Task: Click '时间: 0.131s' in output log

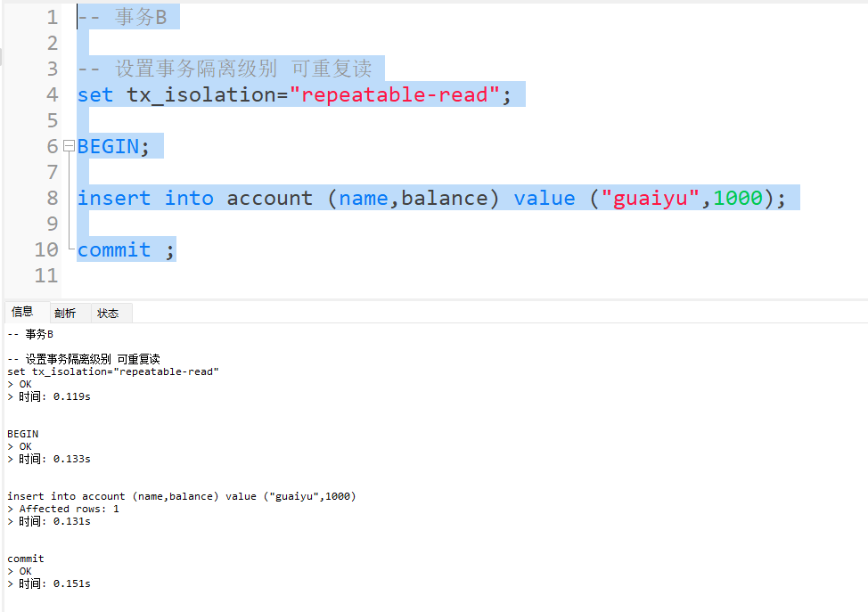Action: pos(54,521)
